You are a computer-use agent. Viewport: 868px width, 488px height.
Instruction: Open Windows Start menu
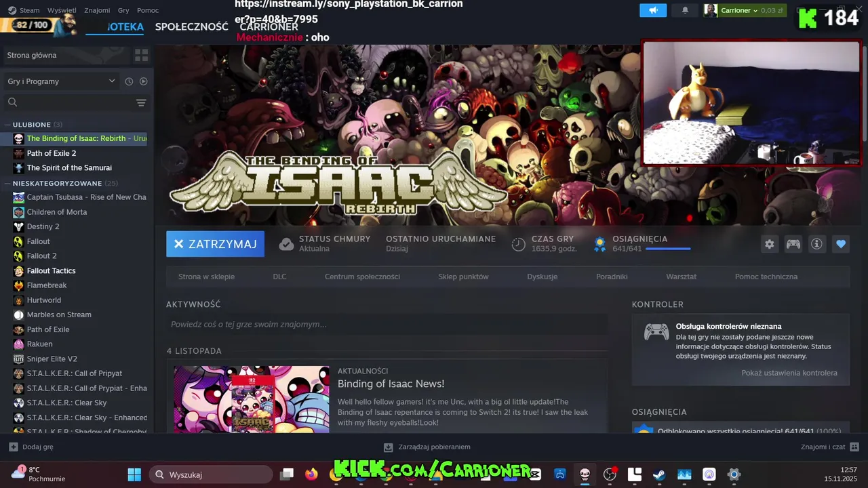point(134,474)
